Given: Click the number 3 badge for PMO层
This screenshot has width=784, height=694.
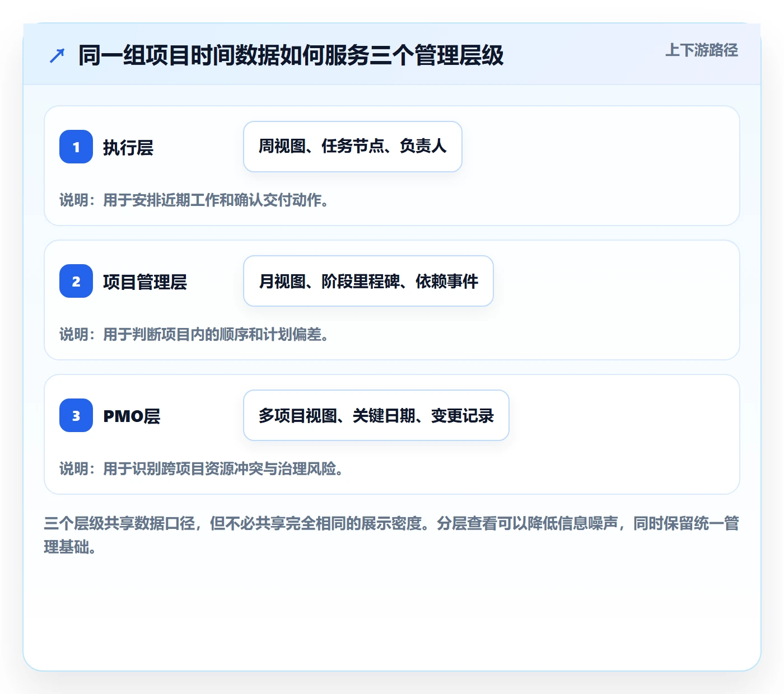Looking at the screenshot, I should pyautogui.click(x=76, y=415).
